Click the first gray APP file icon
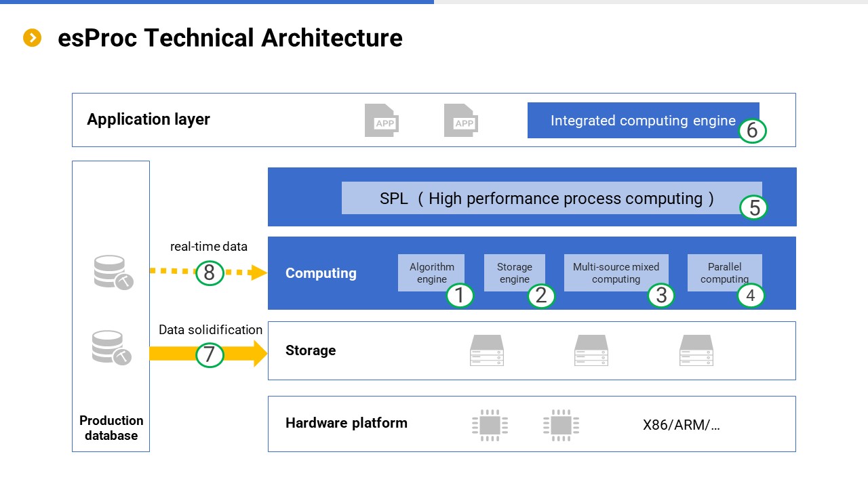Viewport: 868px width, 488px height. pyautogui.click(x=381, y=121)
